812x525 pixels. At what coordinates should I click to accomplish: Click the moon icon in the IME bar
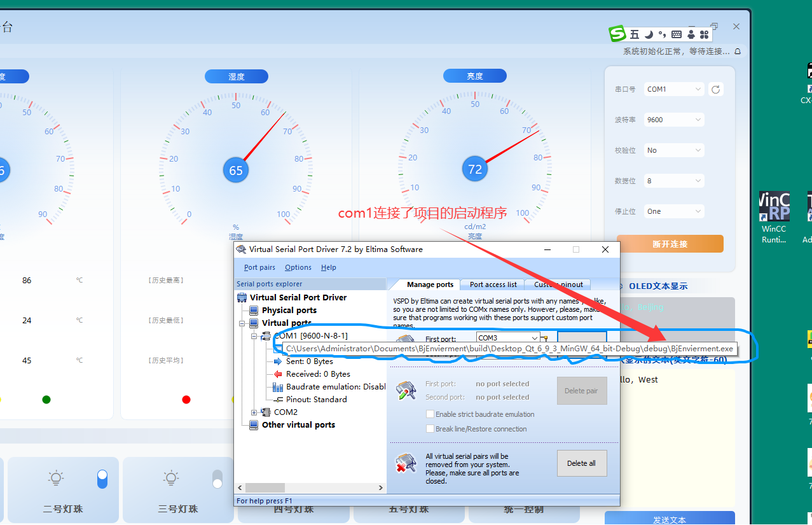(649, 34)
